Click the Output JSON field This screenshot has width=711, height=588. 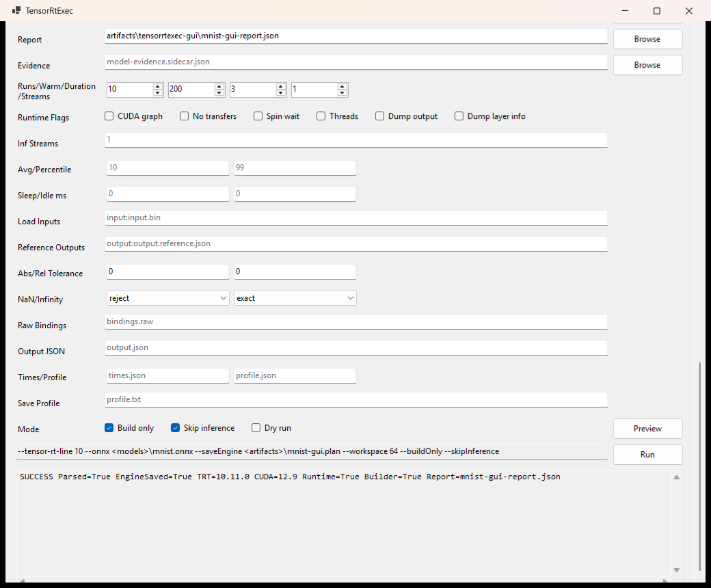[356, 348]
